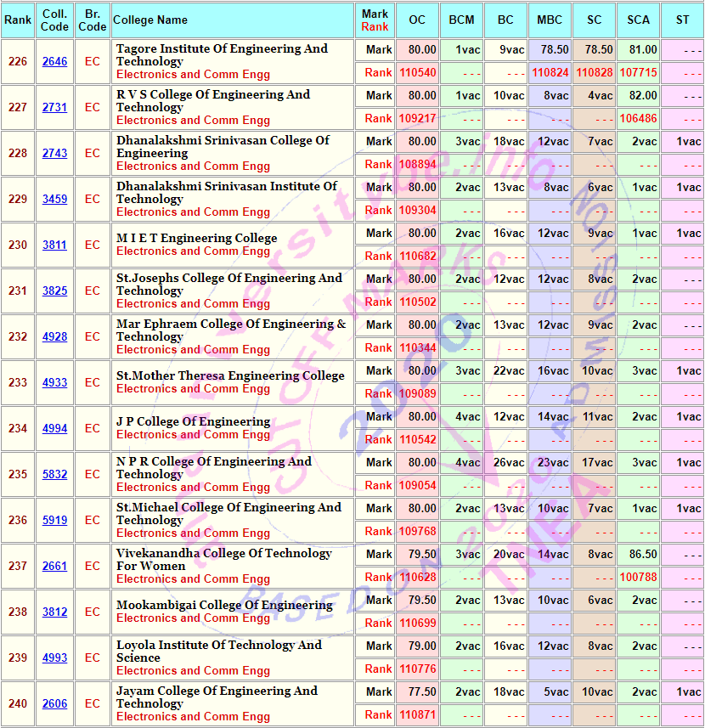This screenshot has width=705, height=728.
Task: Click N P R college code 5832
Action: [x=54, y=474]
